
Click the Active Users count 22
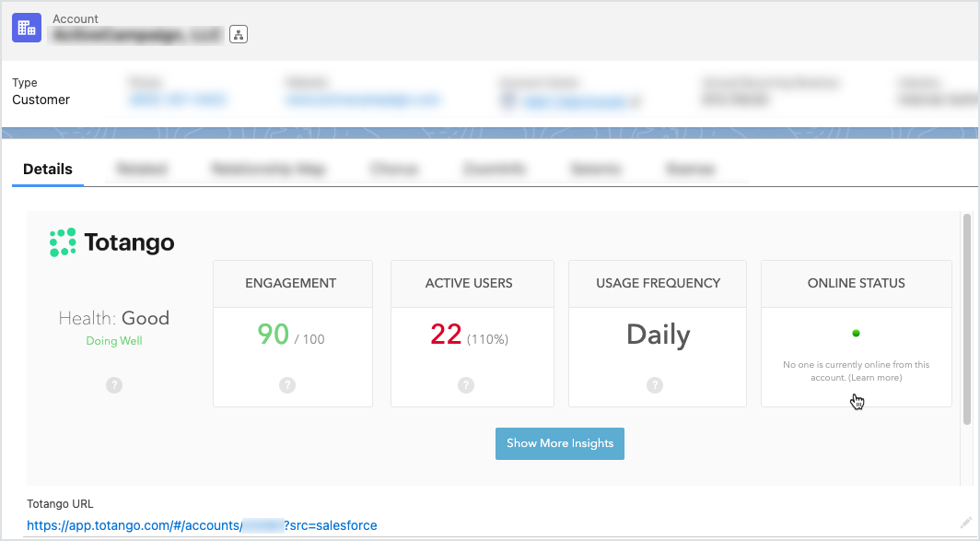446,335
